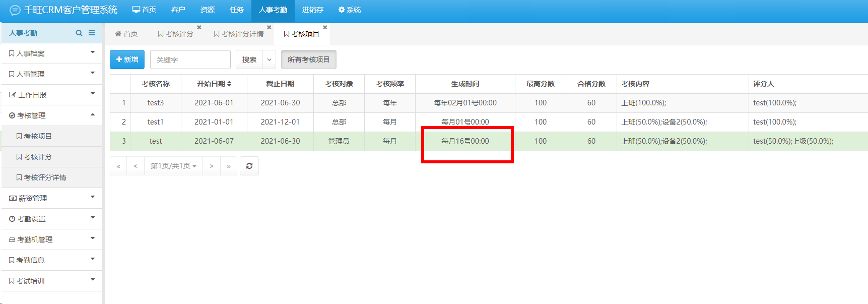Open the page selector 第1页/共1页 dropdown
868x304 pixels.
tap(173, 166)
